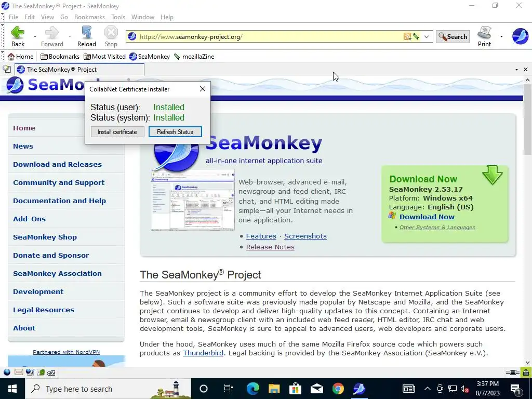
Task: Close the CollabNet Certificate Installer dialog
Action: 203,89
